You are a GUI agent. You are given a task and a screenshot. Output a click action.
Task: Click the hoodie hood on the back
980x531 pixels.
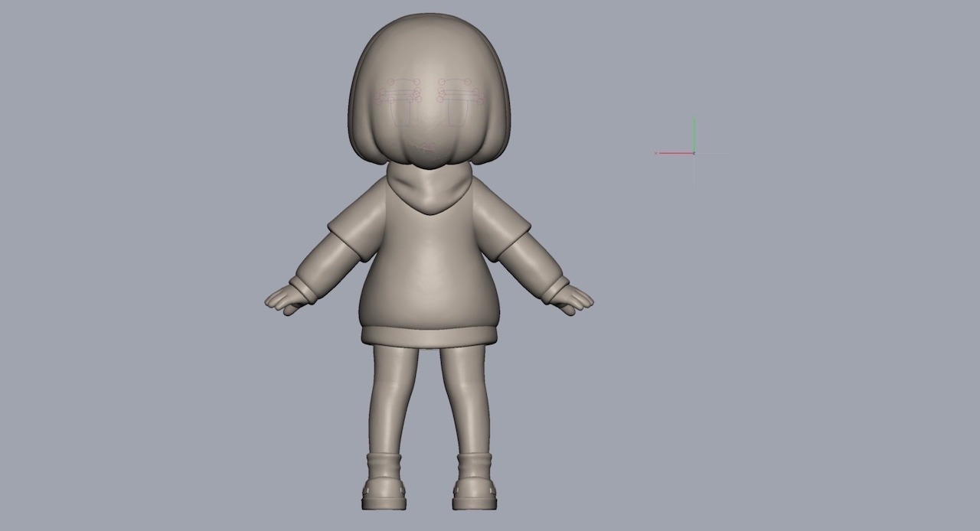[x=429, y=190]
